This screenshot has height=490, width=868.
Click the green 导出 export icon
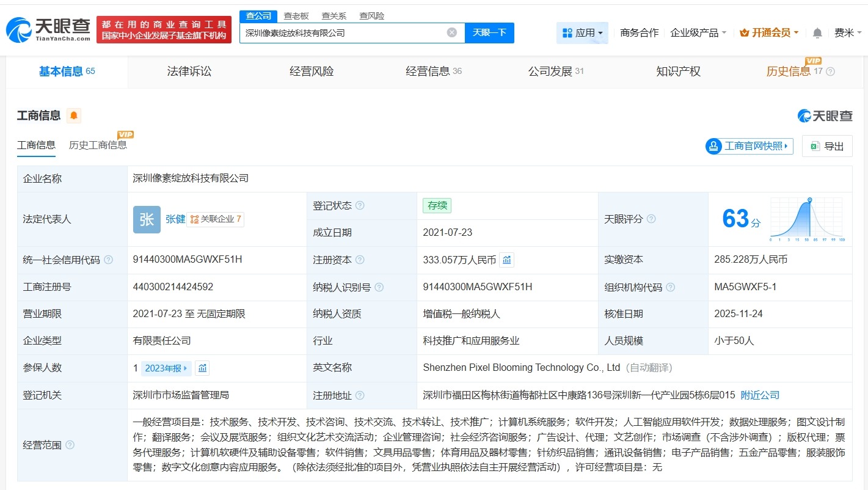(814, 146)
